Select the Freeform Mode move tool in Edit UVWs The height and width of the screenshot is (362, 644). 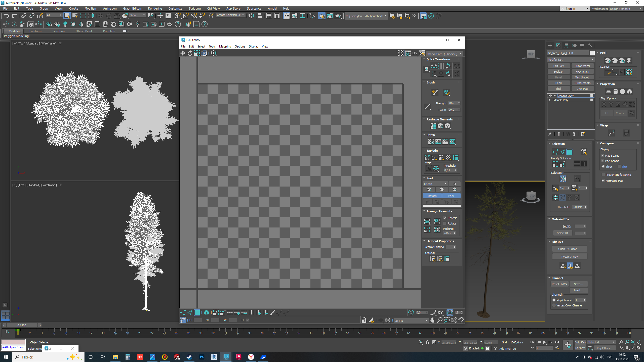point(204,53)
